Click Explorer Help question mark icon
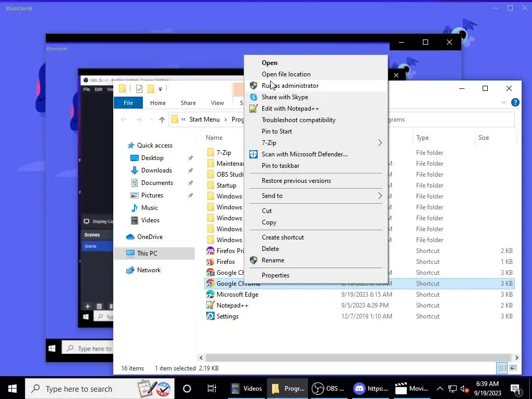This screenshot has height=399, width=532. click(x=515, y=102)
